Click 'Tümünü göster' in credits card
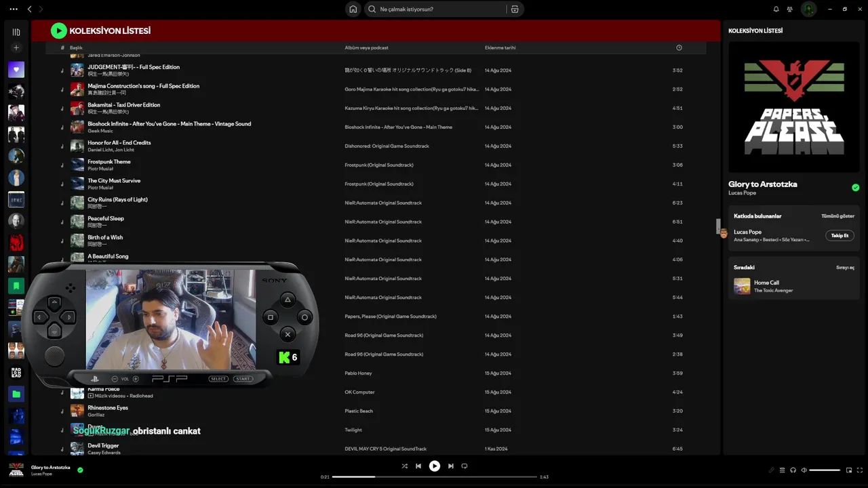Viewport: 868px width, 488px height. pyautogui.click(x=837, y=216)
